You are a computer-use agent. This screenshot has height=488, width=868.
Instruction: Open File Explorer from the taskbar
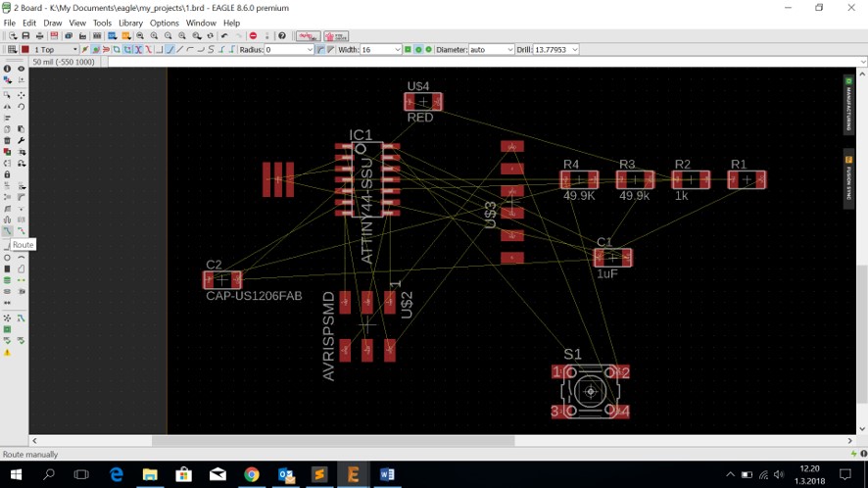[x=150, y=474]
